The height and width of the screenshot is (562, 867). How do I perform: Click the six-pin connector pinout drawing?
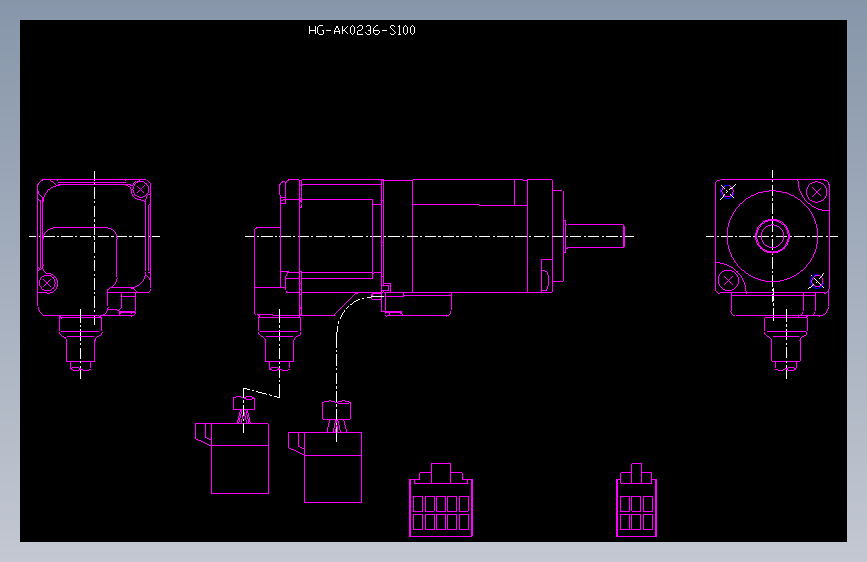click(x=636, y=500)
